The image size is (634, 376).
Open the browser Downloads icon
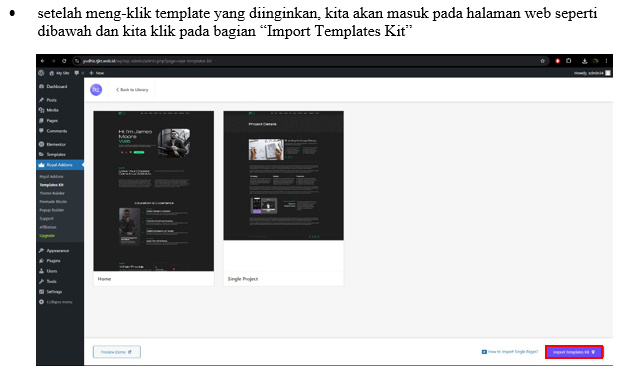[584, 61]
